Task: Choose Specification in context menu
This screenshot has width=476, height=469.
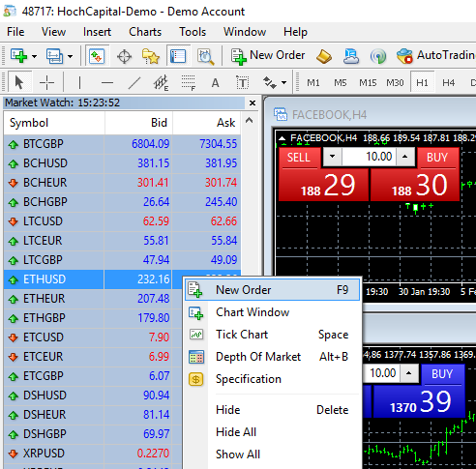Action: click(x=272, y=379)
